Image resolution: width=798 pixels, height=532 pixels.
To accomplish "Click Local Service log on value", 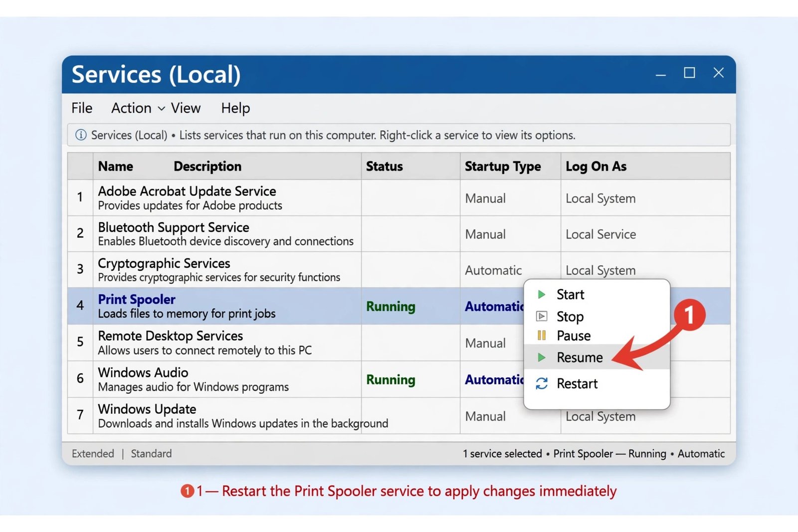I will coord(600,234).
